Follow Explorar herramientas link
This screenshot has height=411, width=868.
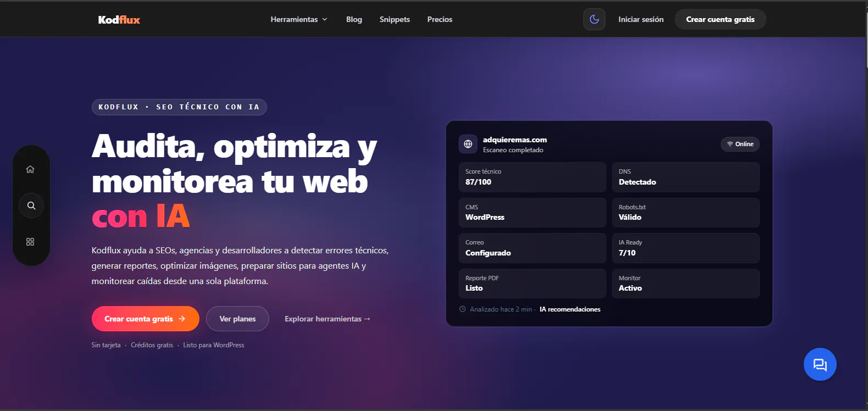point(327,319)
